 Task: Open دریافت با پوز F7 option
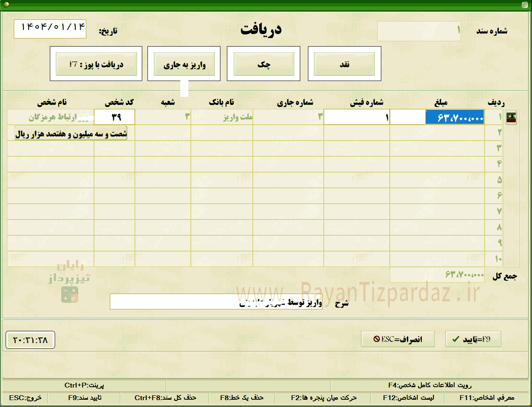(96, 64)
